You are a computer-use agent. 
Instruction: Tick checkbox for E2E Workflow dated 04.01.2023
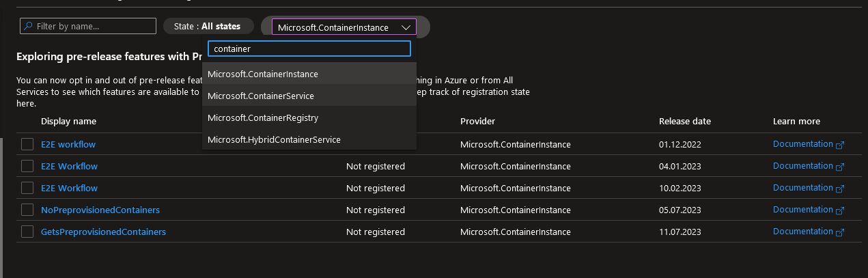pos(27,166)
